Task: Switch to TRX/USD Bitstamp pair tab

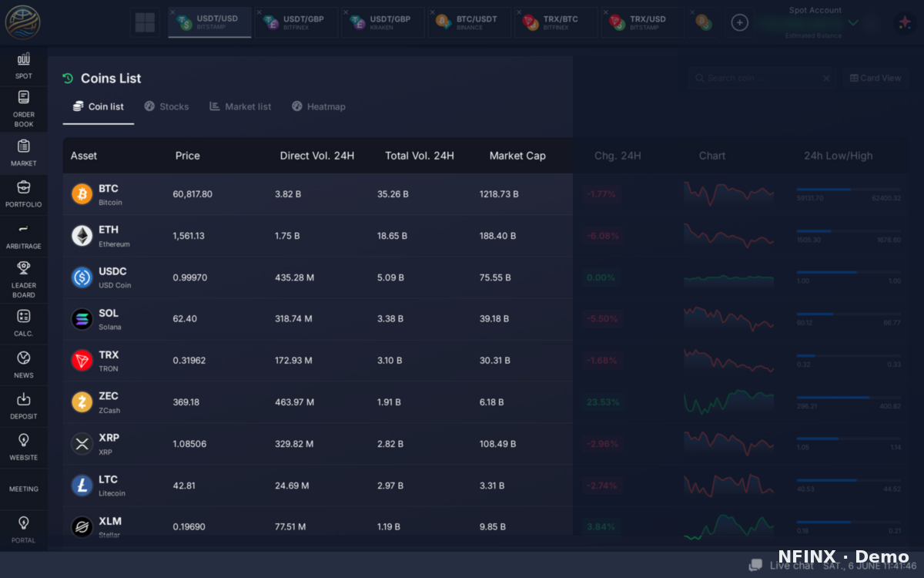Action: (x=642, y=22)
